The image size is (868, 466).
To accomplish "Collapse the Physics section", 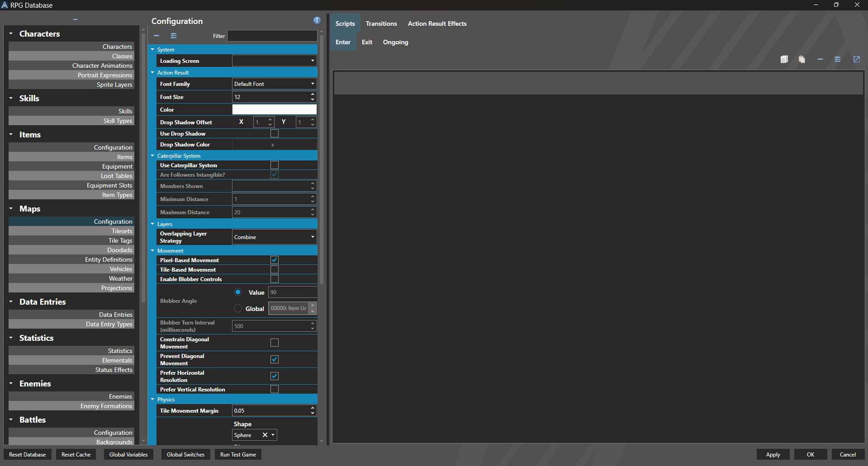I will pyautogui.click(x=152, y=399).
